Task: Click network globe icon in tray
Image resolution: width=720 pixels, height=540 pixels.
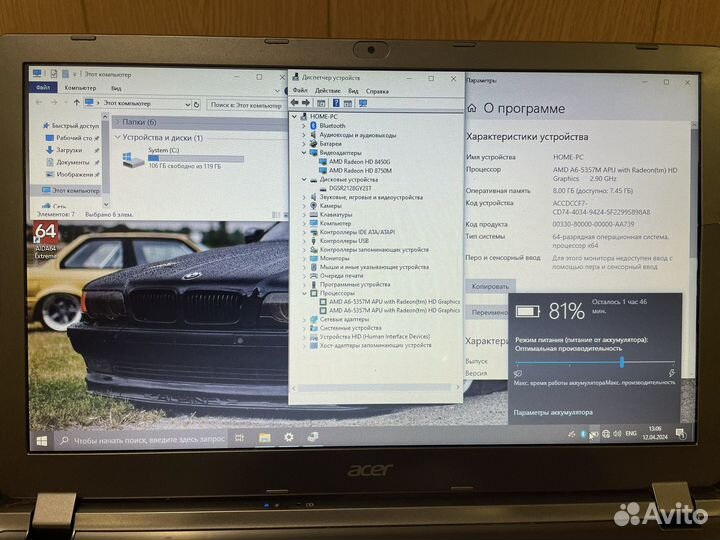Action: coord(606,434)
